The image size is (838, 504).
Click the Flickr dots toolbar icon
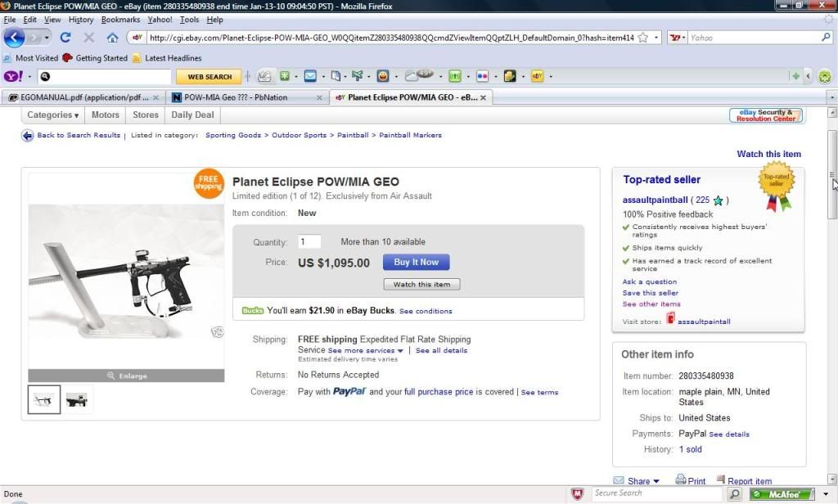482,76
